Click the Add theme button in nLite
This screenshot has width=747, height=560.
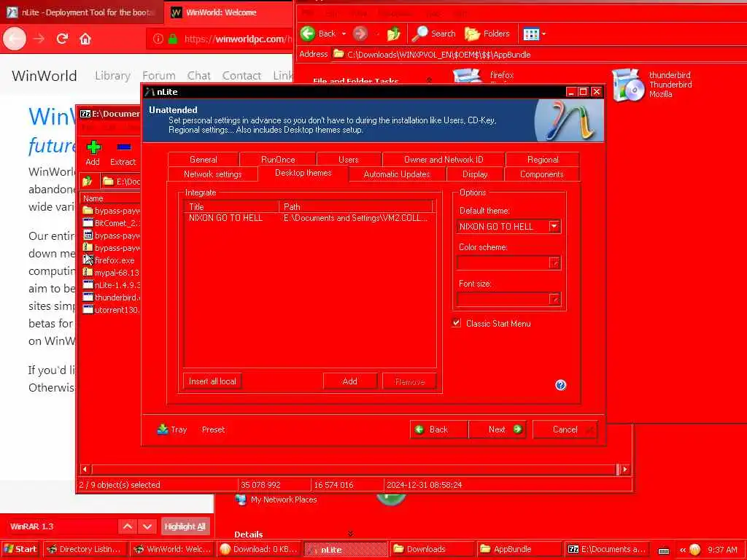coord(349,381)
